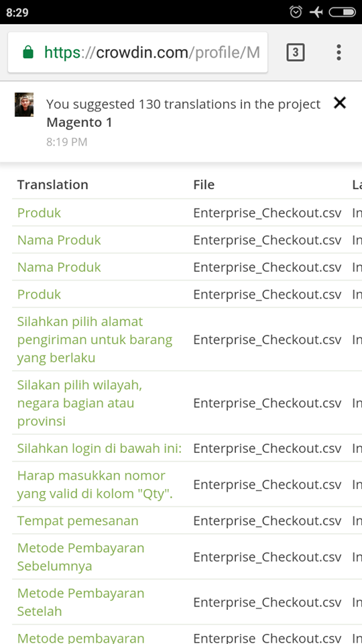
Task: Open first 'Produk' translation link
Action: 39,213
